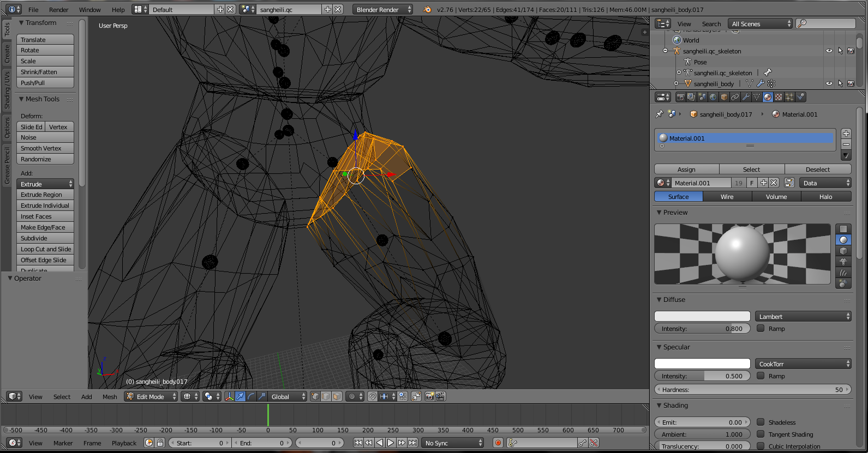Click the add material slot plus button
This screenshot has width=868, height=453.
(846, 134)
